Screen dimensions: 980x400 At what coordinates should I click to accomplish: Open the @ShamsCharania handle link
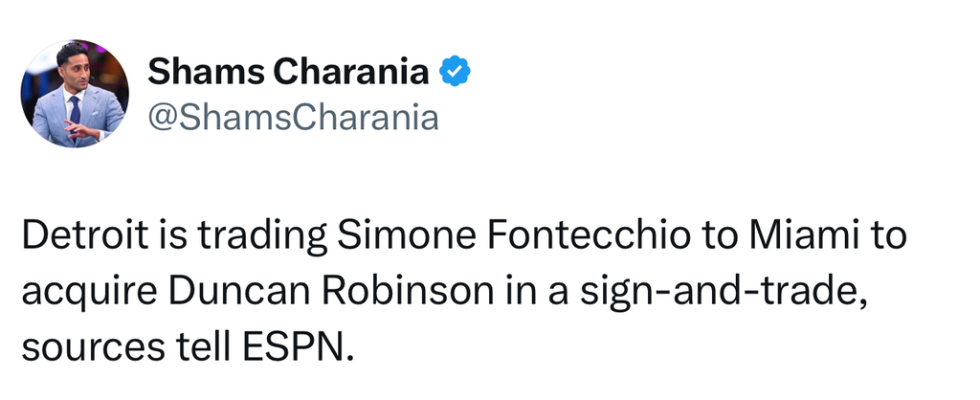coord(292,117)
